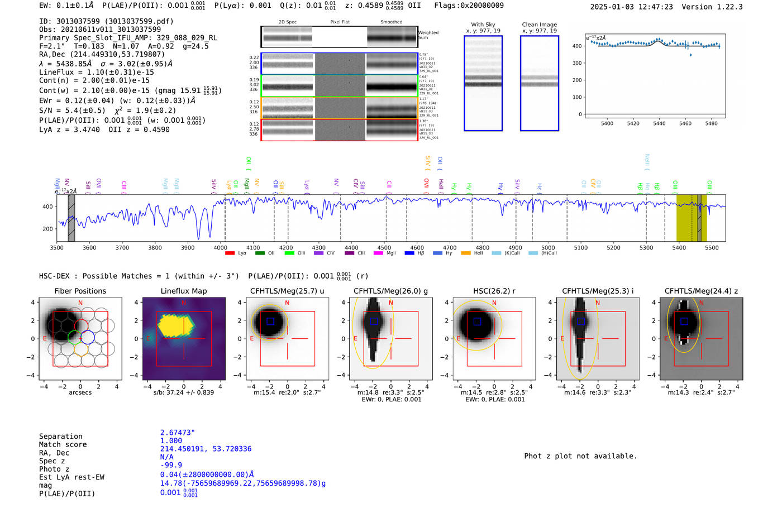Click the Cont(n) = 2.00(±0.01)e-15 text
Screen dimensions: 782x532
[x=94, y=80]
